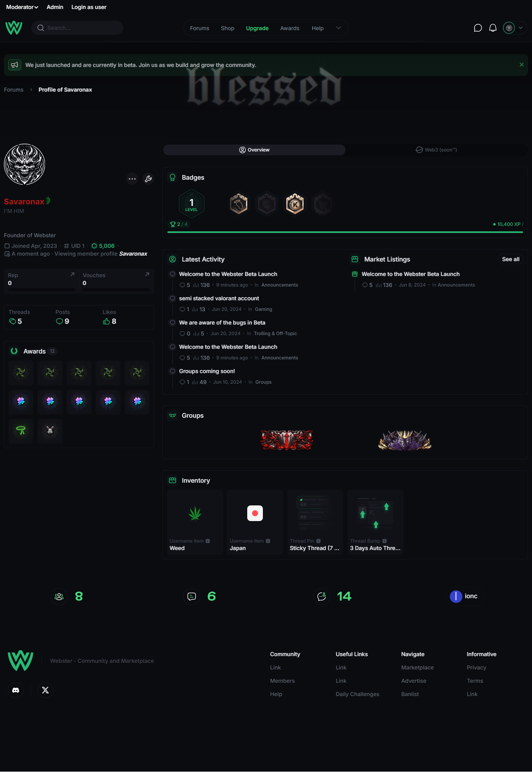Image resolution: width=532 pixels, height=772 pixels.
Task: Expand the Moderator dropdown menu
Action: pos(22,7)
